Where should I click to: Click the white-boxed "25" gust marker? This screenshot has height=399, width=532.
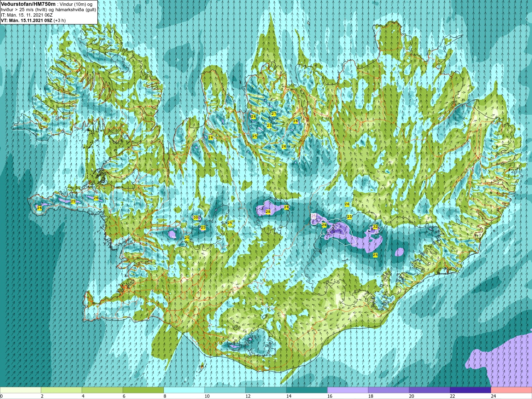(313, 216)
